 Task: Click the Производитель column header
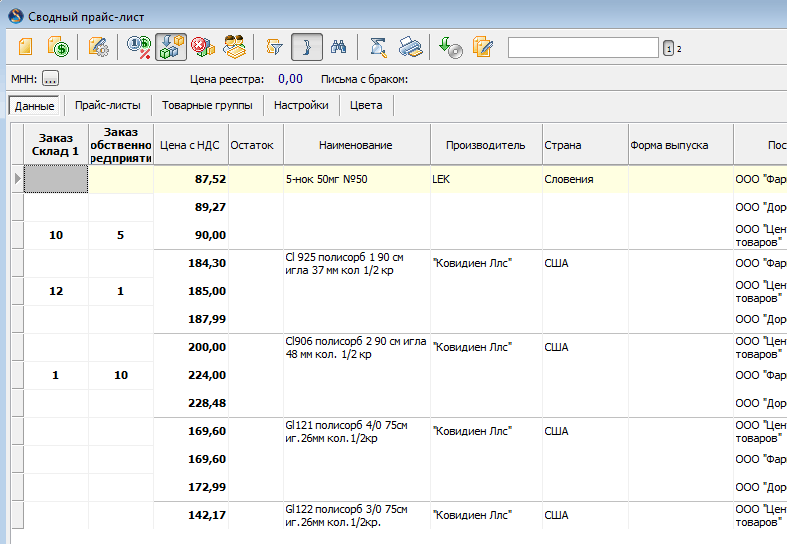pos(486,145)
